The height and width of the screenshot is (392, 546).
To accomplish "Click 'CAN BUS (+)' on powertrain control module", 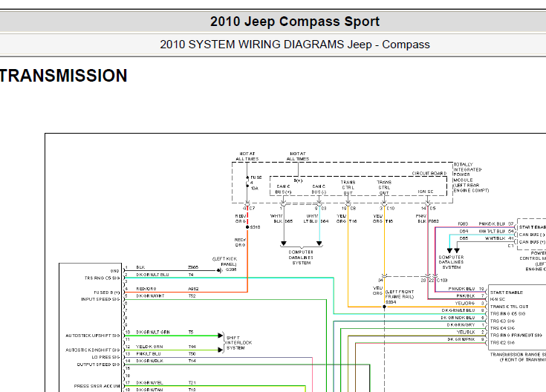I will (x=532, y=242).
